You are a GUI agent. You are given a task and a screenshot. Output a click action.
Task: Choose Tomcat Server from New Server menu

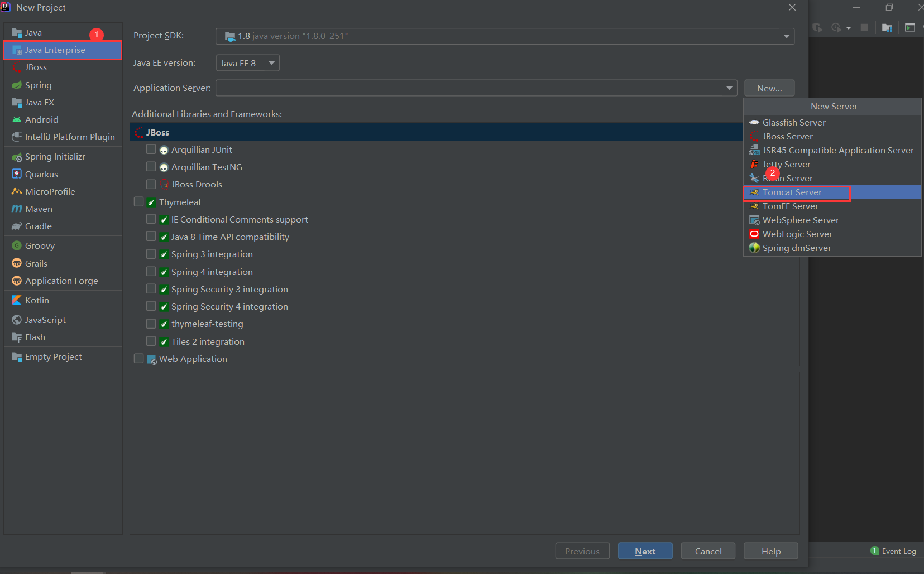[x=832, y=192]
